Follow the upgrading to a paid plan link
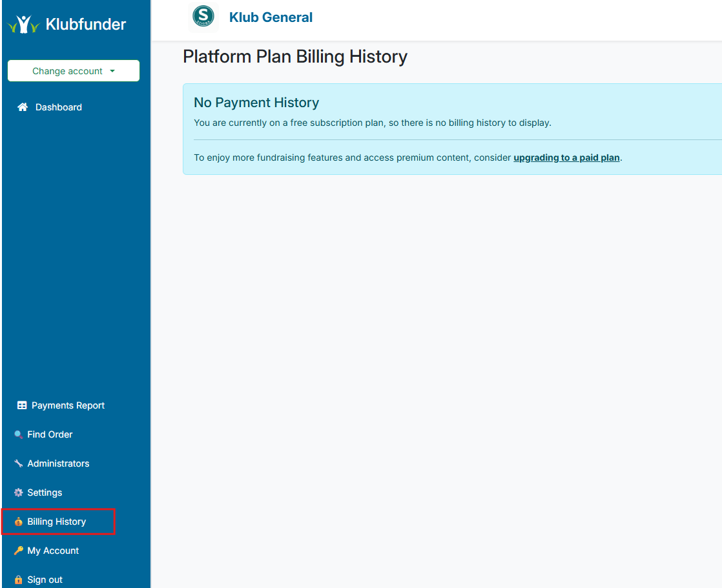The image size is (722, 588). pos(566,157)
